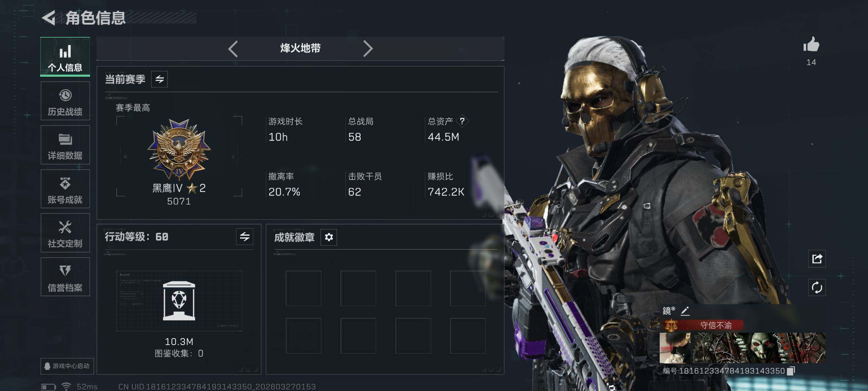
Task: Go back using the 角色信息 arrow
Action: pos(49,18)
